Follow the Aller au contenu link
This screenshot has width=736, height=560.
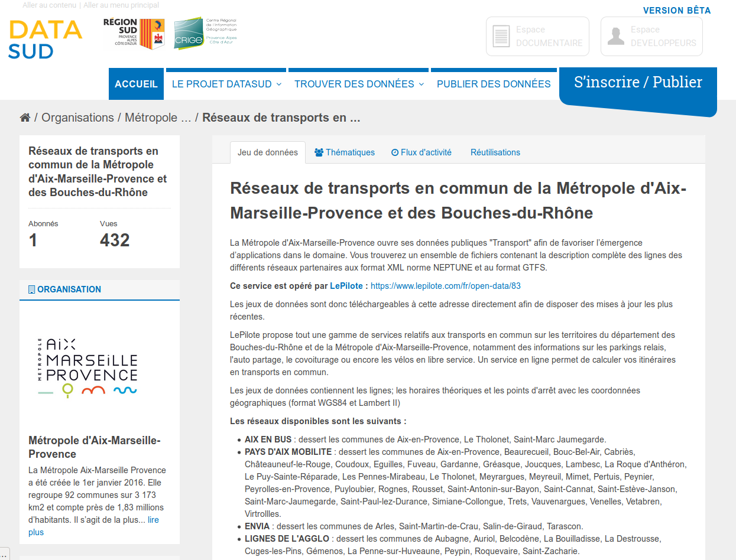(49, 5)
